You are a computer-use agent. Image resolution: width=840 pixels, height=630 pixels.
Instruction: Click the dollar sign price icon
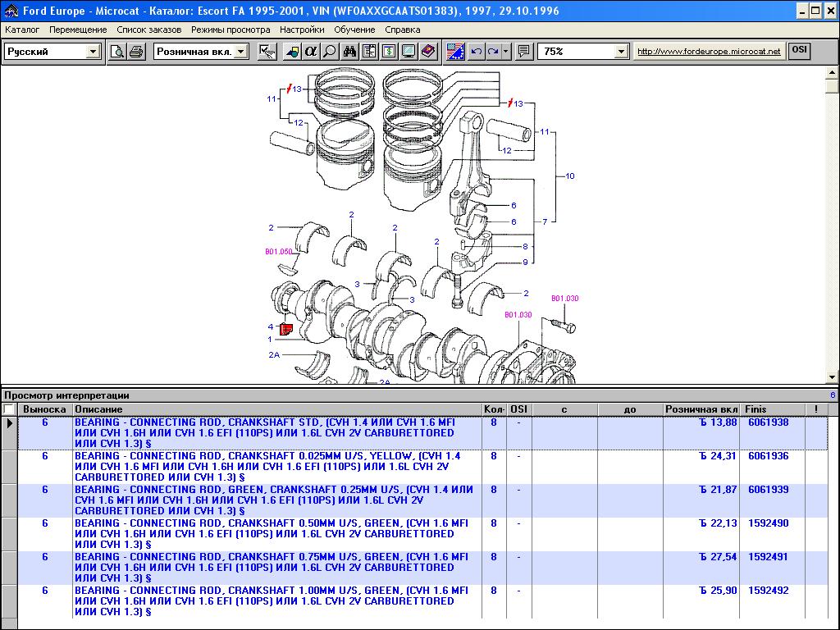click(x=388, y=52)
